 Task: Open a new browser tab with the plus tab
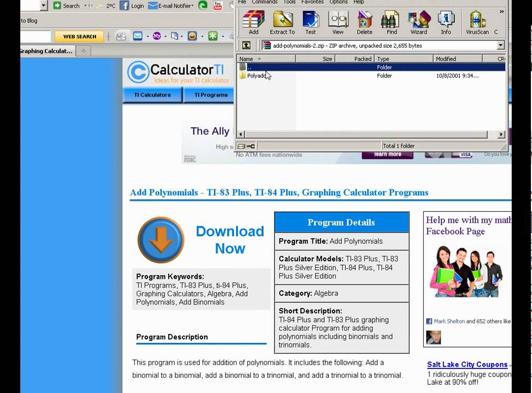pyautogui.click(x=84, y=51)
